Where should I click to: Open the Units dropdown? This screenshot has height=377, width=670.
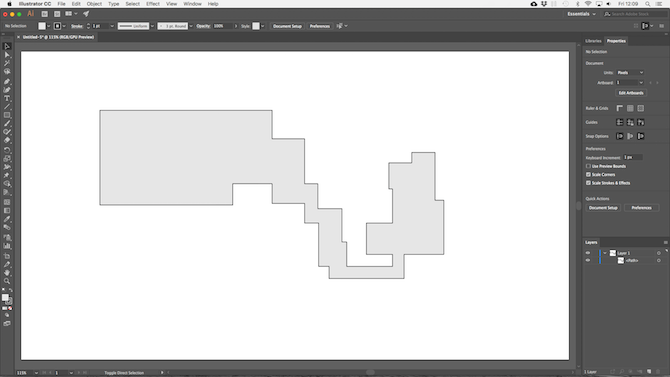630,73
